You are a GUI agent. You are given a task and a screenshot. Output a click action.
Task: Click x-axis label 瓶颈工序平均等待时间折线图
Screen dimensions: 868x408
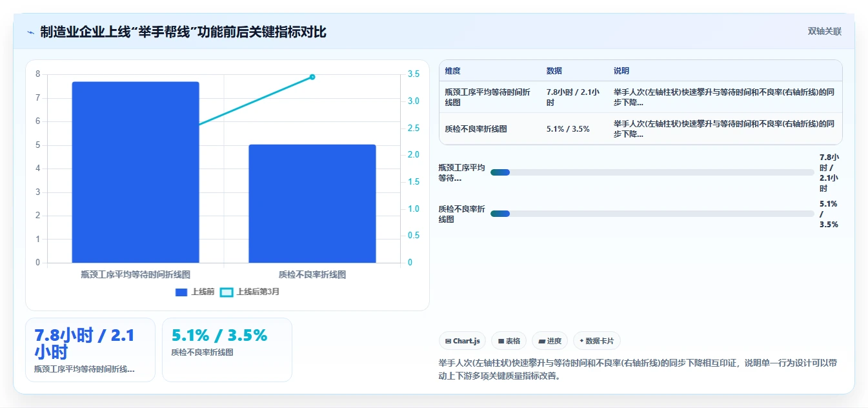click(x=136, y=274)
